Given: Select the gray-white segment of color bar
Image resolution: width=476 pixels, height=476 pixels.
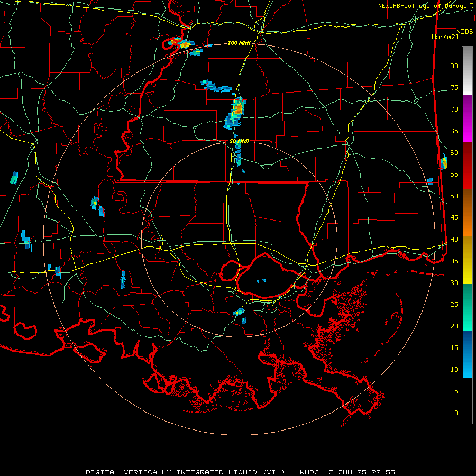Looking at the screenshot, I should [467, 71].
